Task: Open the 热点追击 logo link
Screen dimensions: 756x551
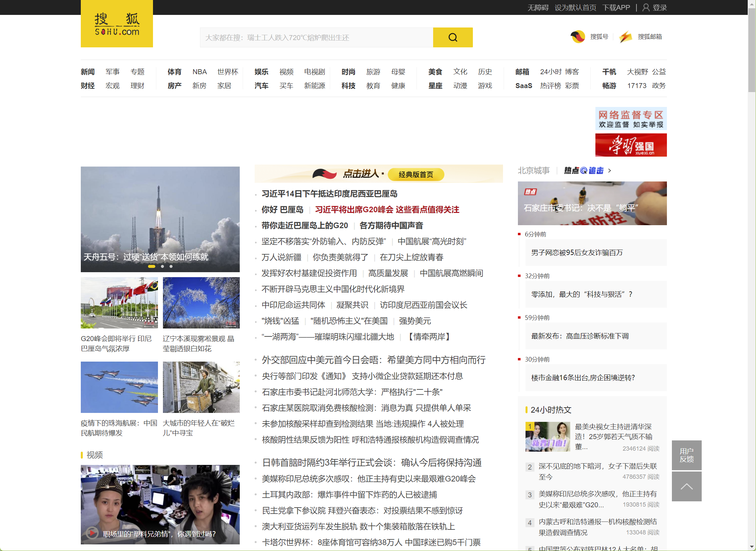Action: (x=583, y=171)
